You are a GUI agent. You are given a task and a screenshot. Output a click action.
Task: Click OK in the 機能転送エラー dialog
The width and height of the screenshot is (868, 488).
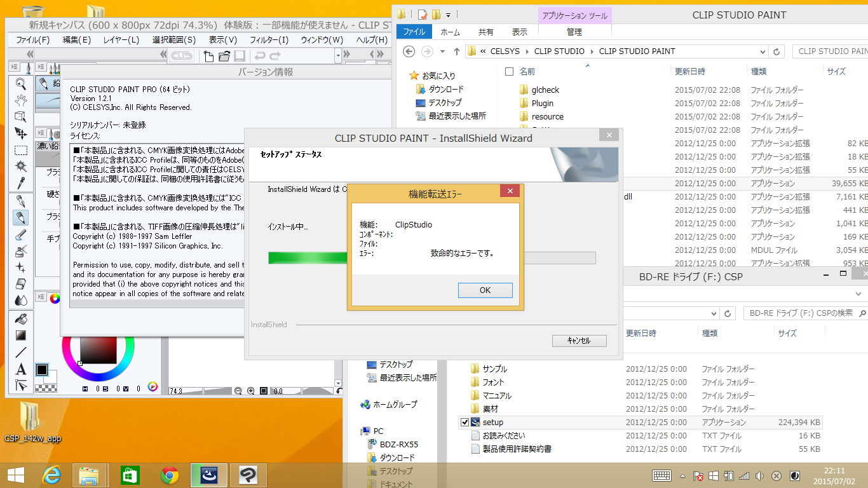click(x=485, y=290)
